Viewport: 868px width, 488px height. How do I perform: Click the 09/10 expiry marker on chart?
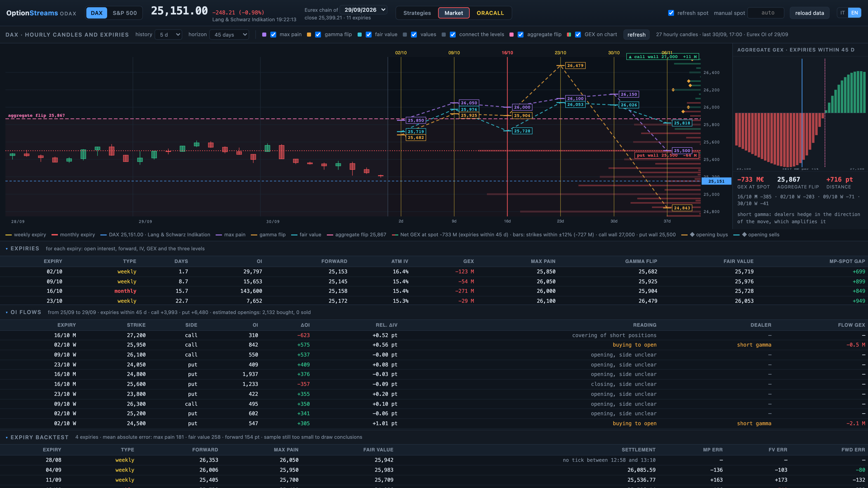[x=454, y=53]
